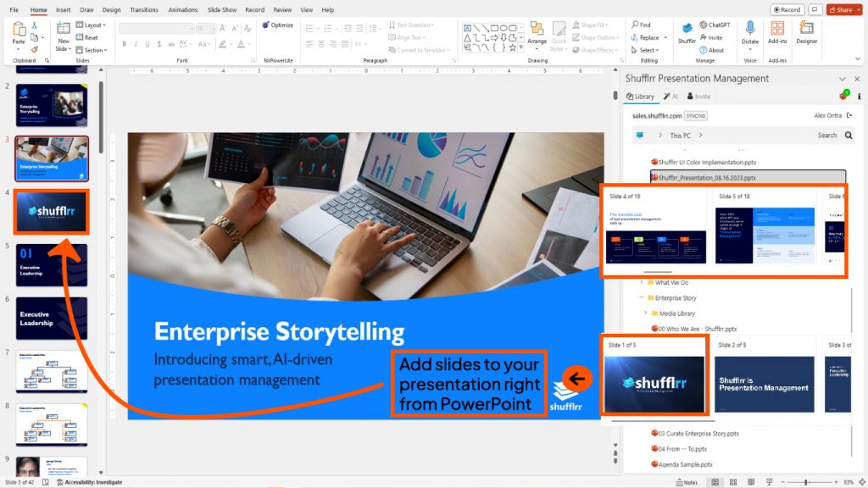
Task: Sign out using icon next to Alex Ontra
Action: [x=849, y=115]
